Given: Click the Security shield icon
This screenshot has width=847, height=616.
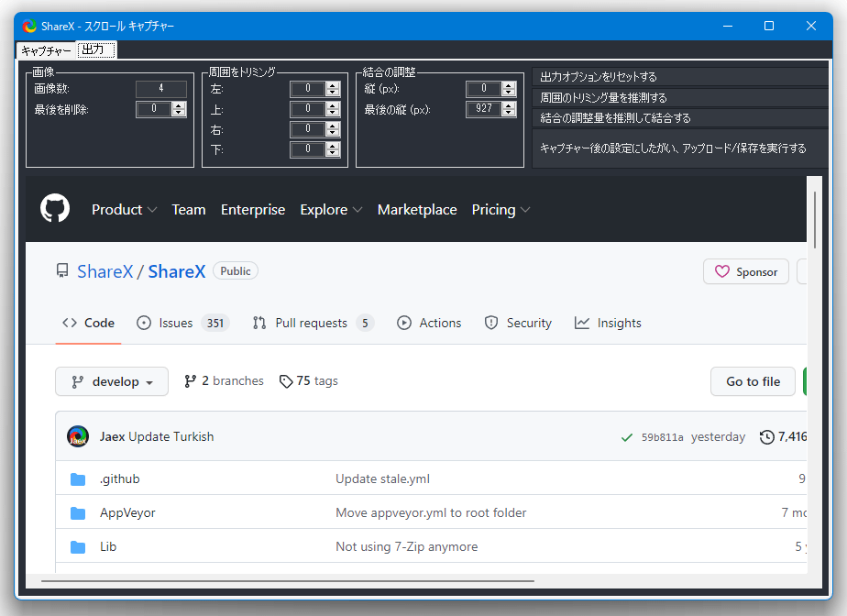Looking at the screenshot, I should pos(491,323).
